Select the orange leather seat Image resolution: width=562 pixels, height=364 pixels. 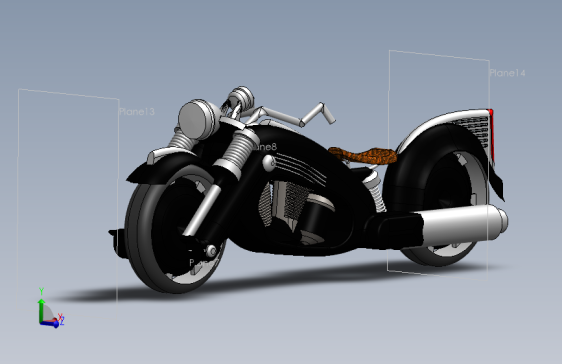(362, 155)
